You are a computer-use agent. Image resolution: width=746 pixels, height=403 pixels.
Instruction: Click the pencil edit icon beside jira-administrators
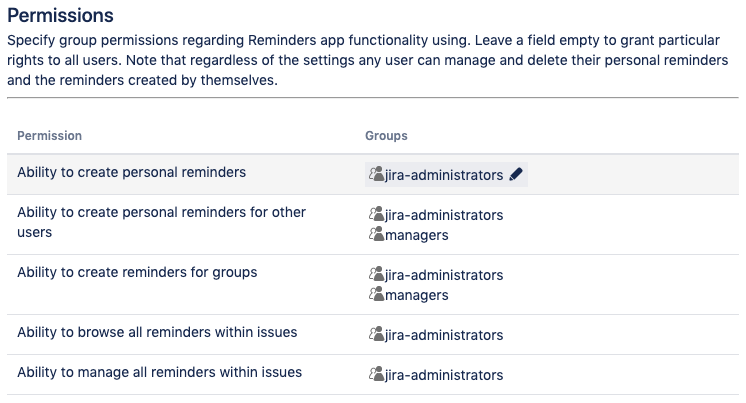point(516,174)
